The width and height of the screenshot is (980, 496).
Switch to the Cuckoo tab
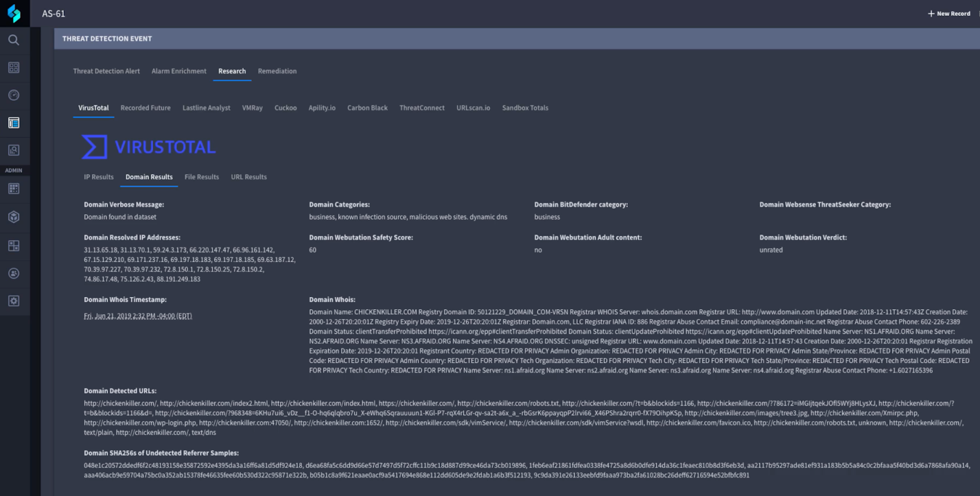285,108
